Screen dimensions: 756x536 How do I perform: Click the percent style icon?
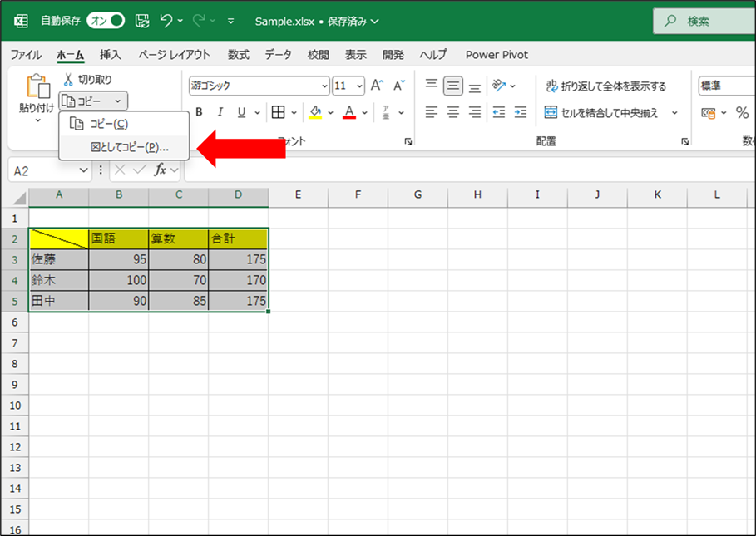click(742, 113)
